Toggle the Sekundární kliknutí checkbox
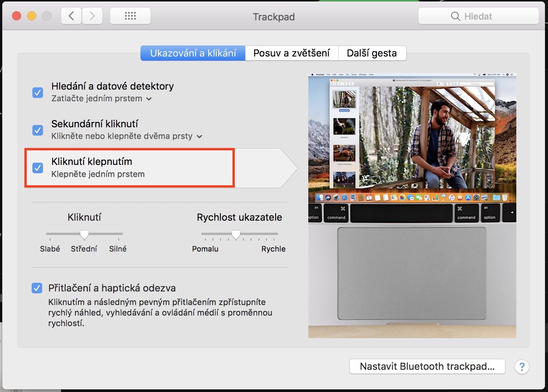Screen dimensions: 548x392 tap(38, 130)
